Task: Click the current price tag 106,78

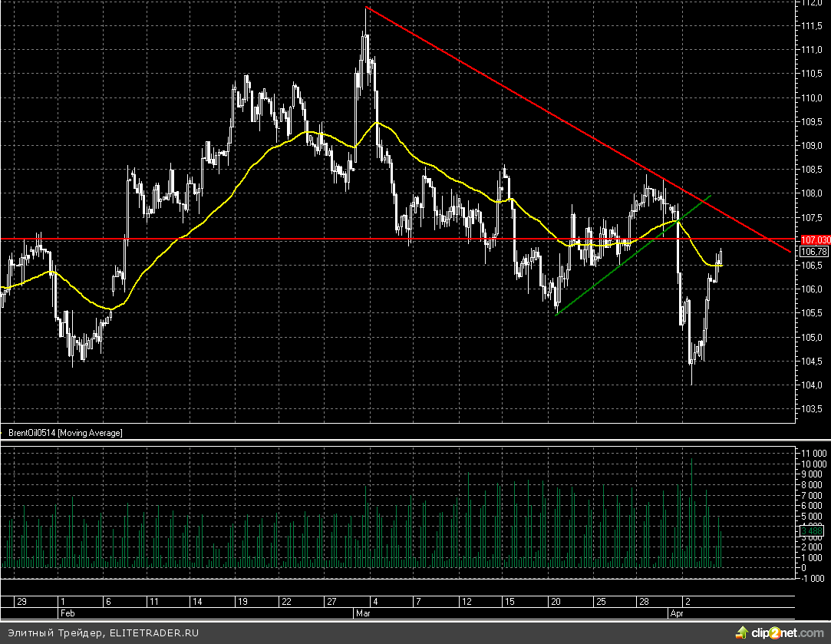Action: tap(813, 252)
